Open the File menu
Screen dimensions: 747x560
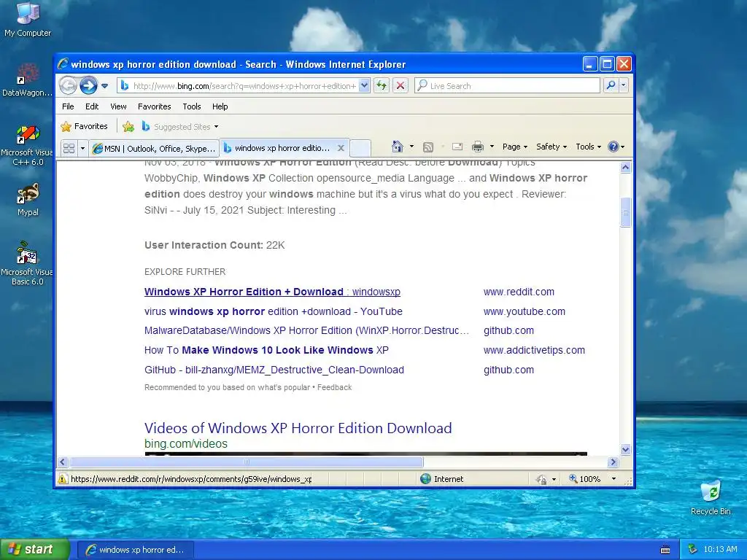68,106
